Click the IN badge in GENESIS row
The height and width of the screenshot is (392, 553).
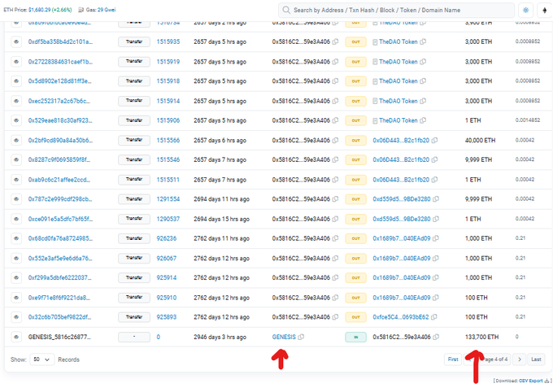(355, 337)
